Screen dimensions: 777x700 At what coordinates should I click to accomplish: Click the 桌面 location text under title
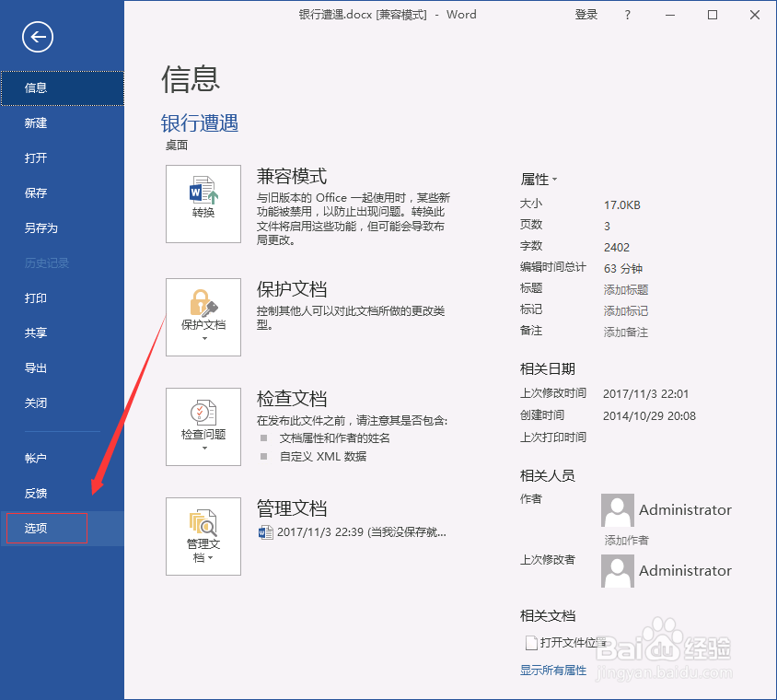coord(177,146)
